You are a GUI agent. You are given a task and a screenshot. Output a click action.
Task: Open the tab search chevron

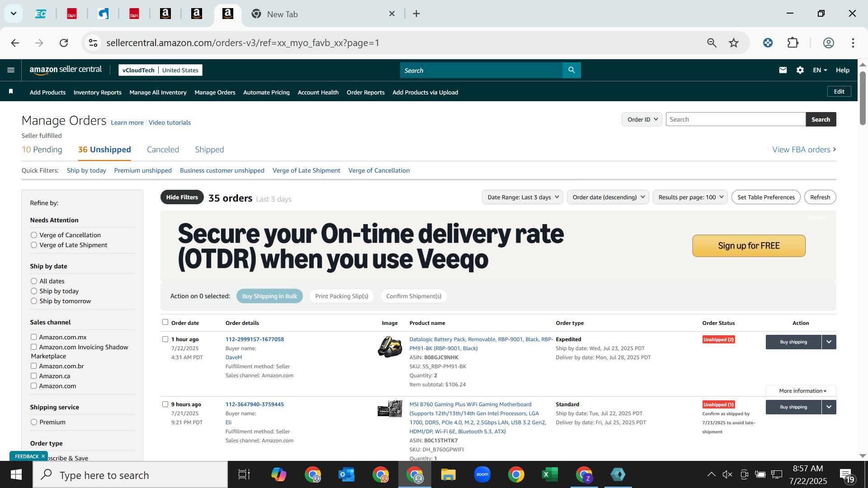(14, 14)
